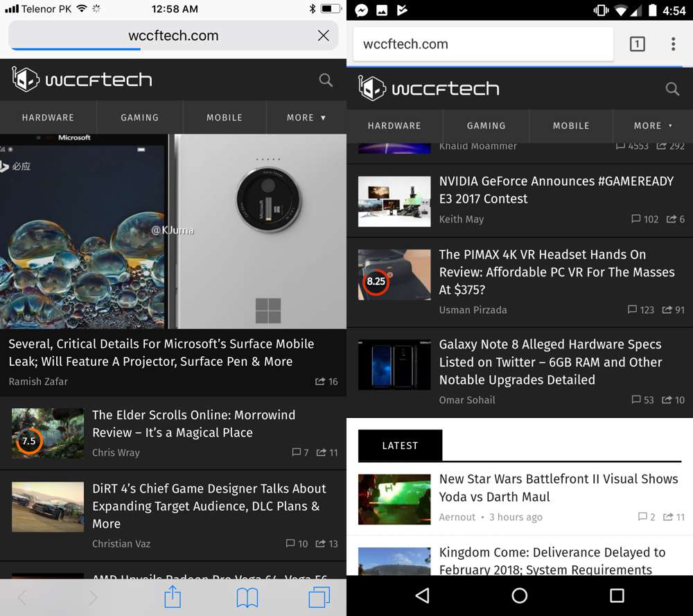Open Elder Scrolls Online Morrowind review article

193,423
